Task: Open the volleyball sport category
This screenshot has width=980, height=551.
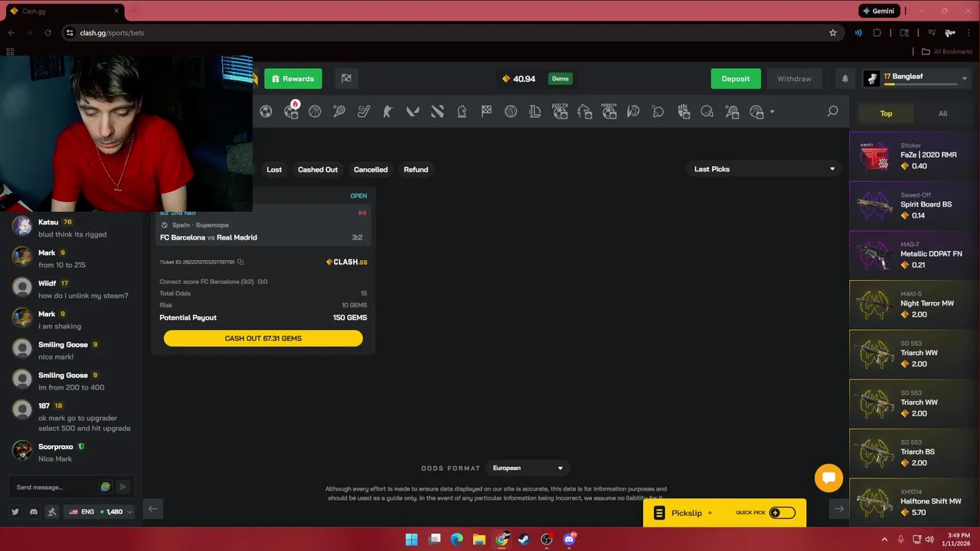Action: point(511,112)
